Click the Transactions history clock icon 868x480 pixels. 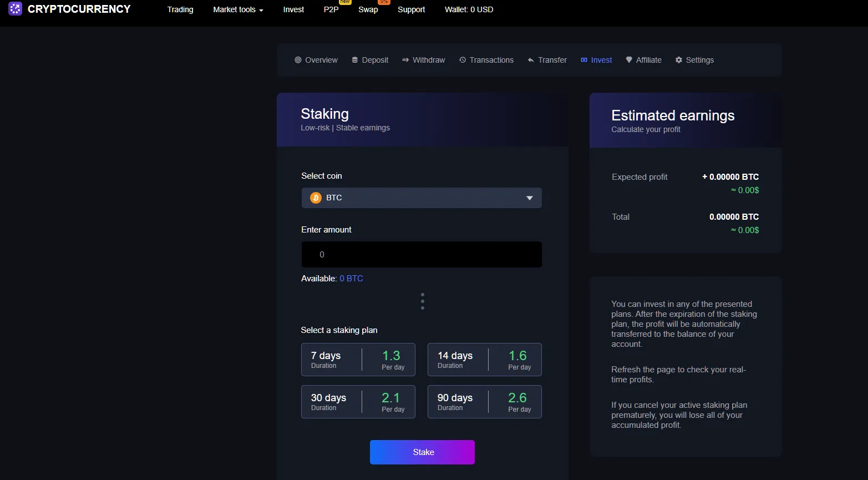(x=463, y=60)
